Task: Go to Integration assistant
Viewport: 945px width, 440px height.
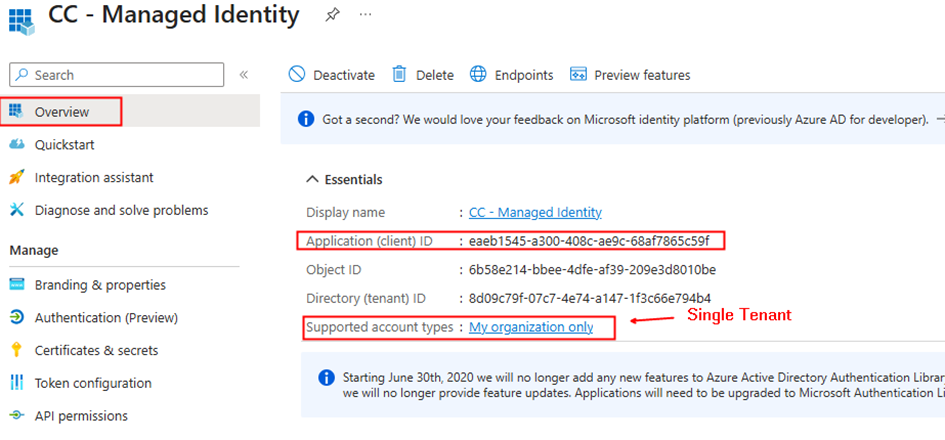Action: click(x=94, y=177)
